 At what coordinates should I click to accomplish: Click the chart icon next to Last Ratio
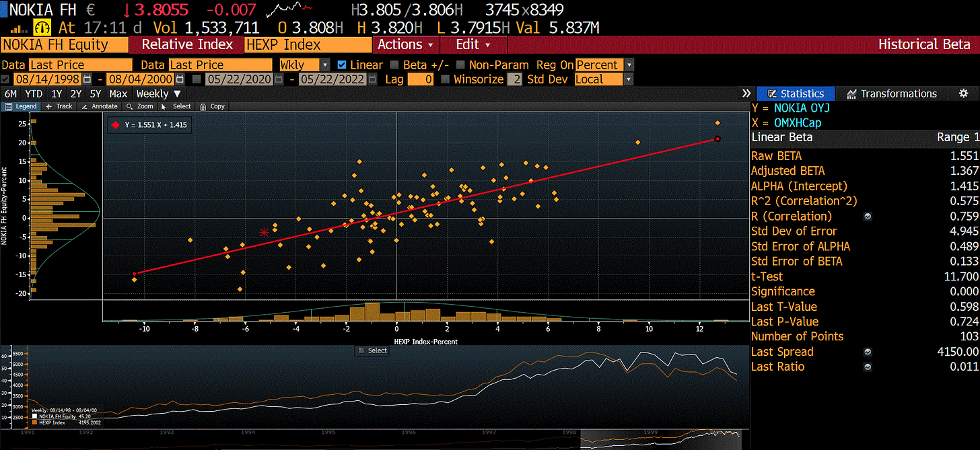868,367
